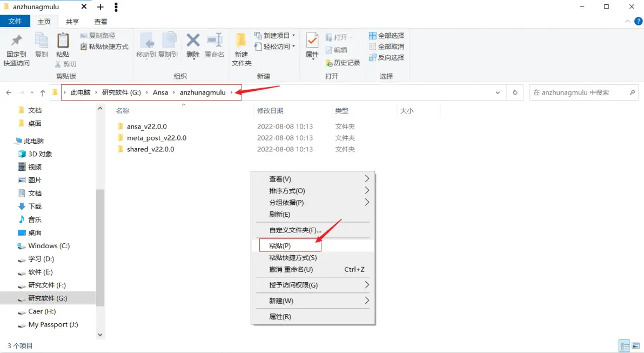Screen dimensions: 644x353
Task: Switch to details view toggle
Action: pos(625,345)
